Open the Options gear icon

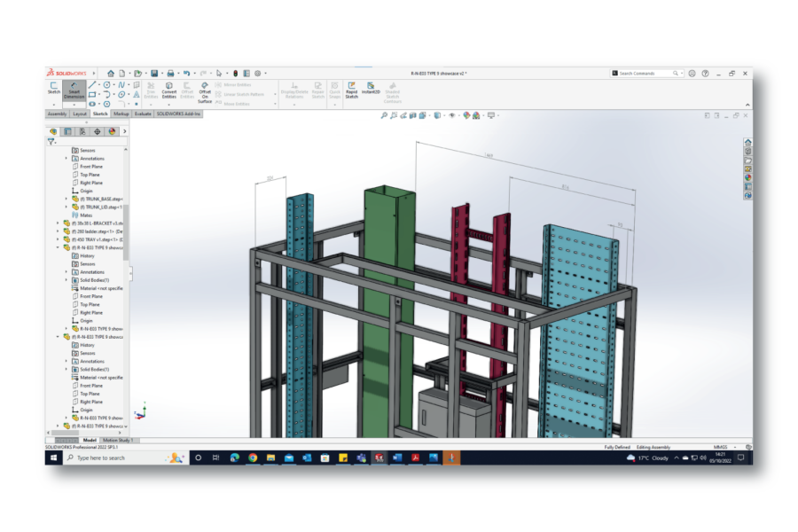257,74
